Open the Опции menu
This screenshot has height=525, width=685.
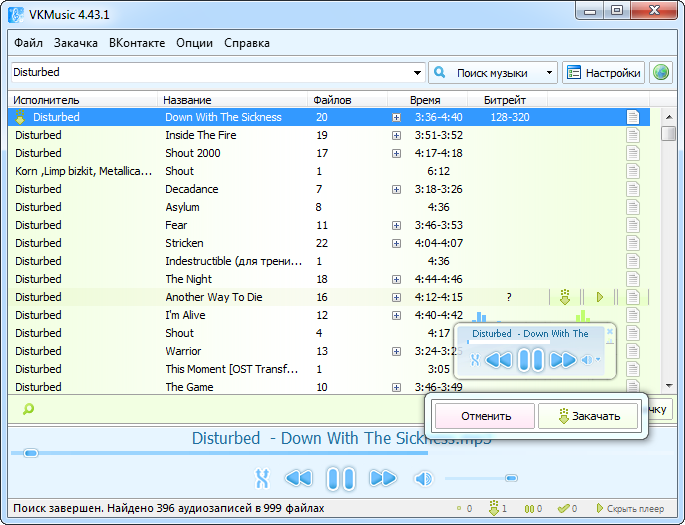click(194, 43)
